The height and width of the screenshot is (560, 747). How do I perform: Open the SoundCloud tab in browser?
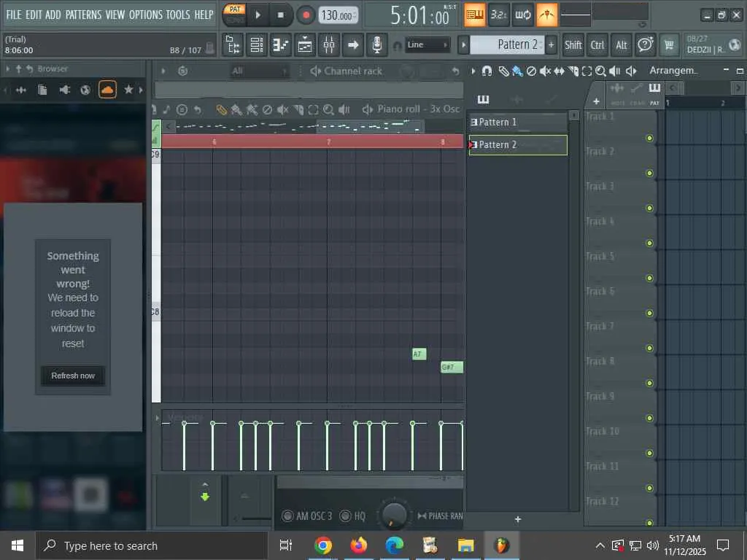point(108,90)
